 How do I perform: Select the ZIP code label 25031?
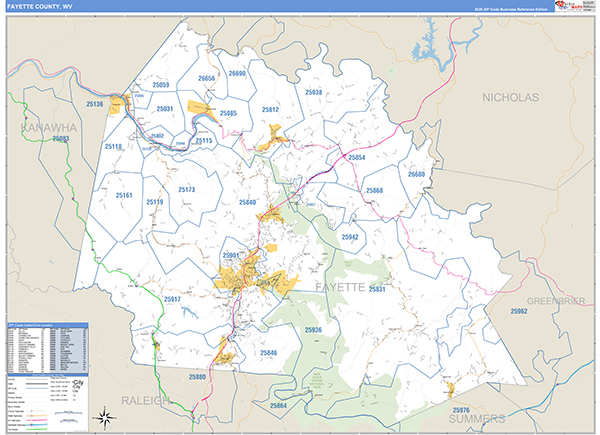click(165, 109)
